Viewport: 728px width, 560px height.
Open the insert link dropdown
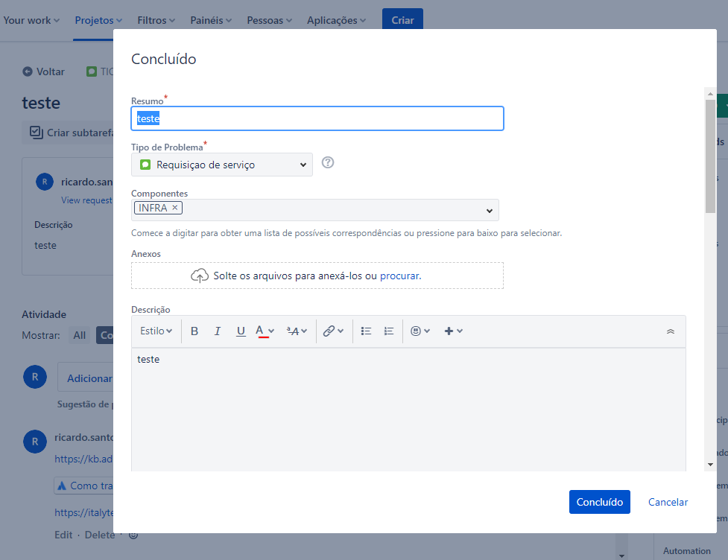tap(333, 331)
